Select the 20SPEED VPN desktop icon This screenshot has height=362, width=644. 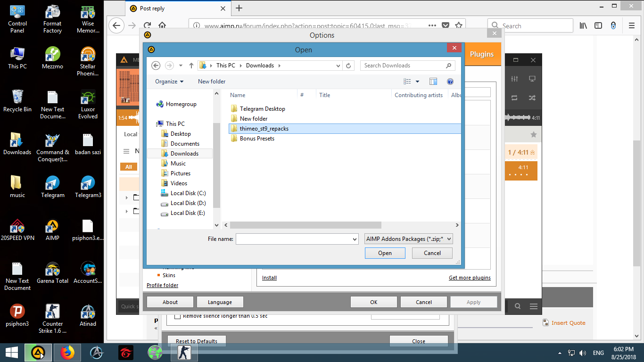(x=17, y=230)
